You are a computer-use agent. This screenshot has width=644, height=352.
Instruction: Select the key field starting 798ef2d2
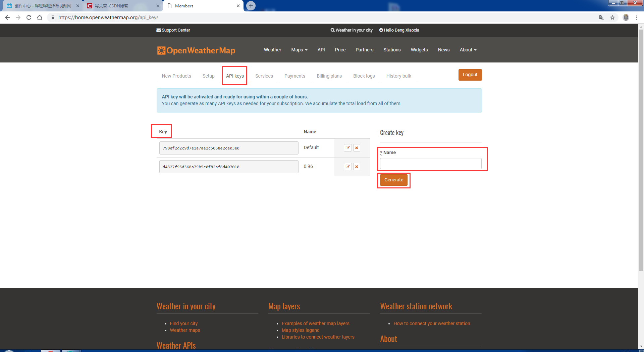point(229,148)
